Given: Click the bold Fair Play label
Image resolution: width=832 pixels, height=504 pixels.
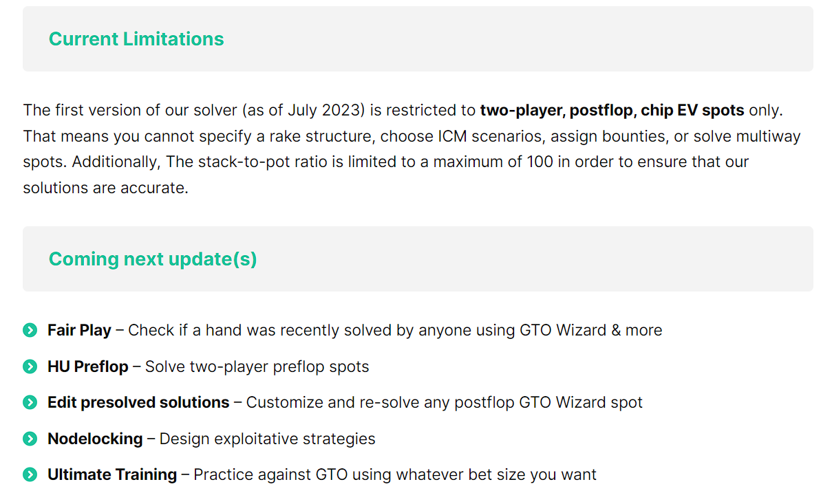Looking at the screenshot, I should [79, 330].
